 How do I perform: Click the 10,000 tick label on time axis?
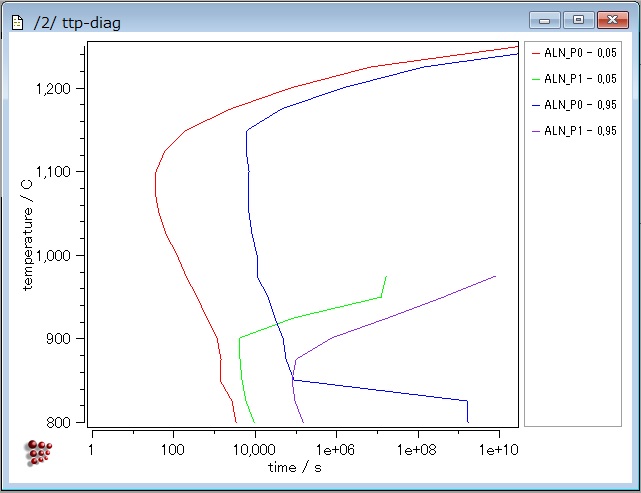coord(254,451)
